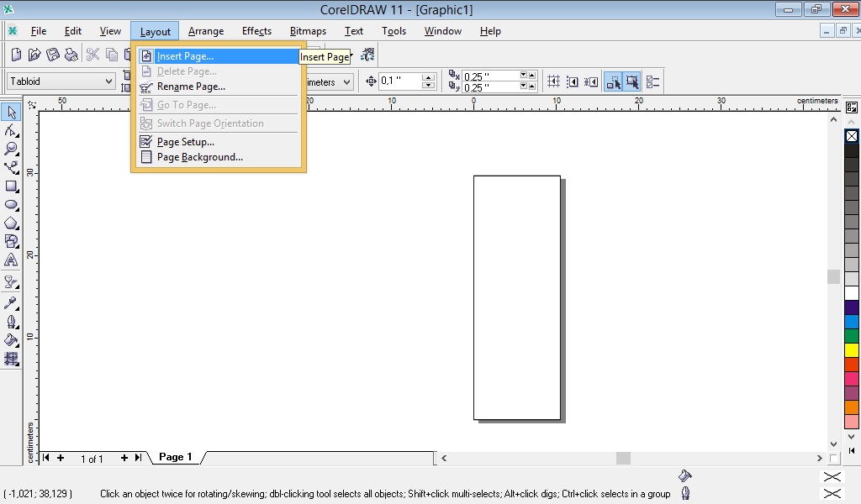The width and height of the screenshot is (861, 504).
Task: Switch to Page 1 tab
Action: [175, 457]
